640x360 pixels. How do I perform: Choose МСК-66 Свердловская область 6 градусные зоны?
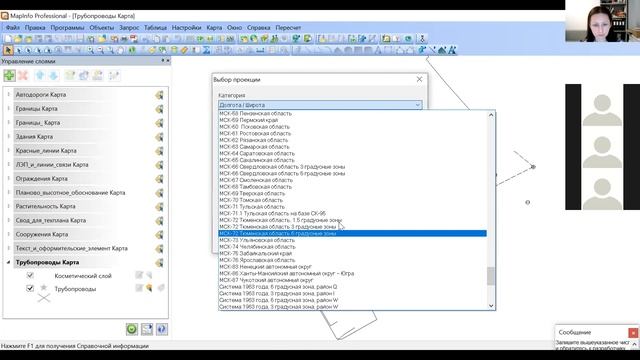point(353,173)
